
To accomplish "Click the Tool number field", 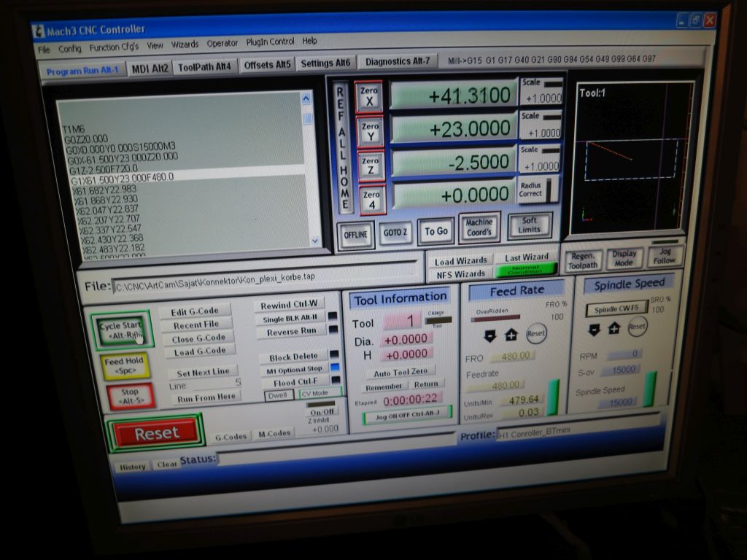I will (x=403, y=322).
